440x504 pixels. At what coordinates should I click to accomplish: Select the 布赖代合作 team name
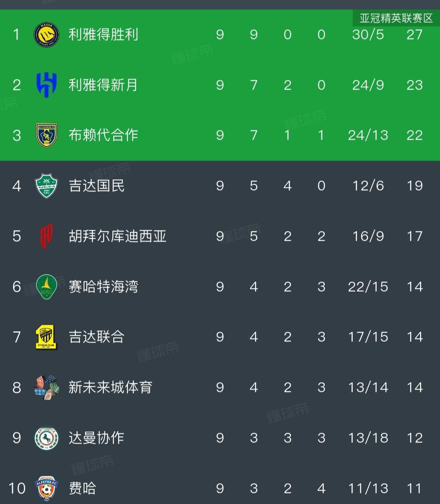tap(103, 135)
